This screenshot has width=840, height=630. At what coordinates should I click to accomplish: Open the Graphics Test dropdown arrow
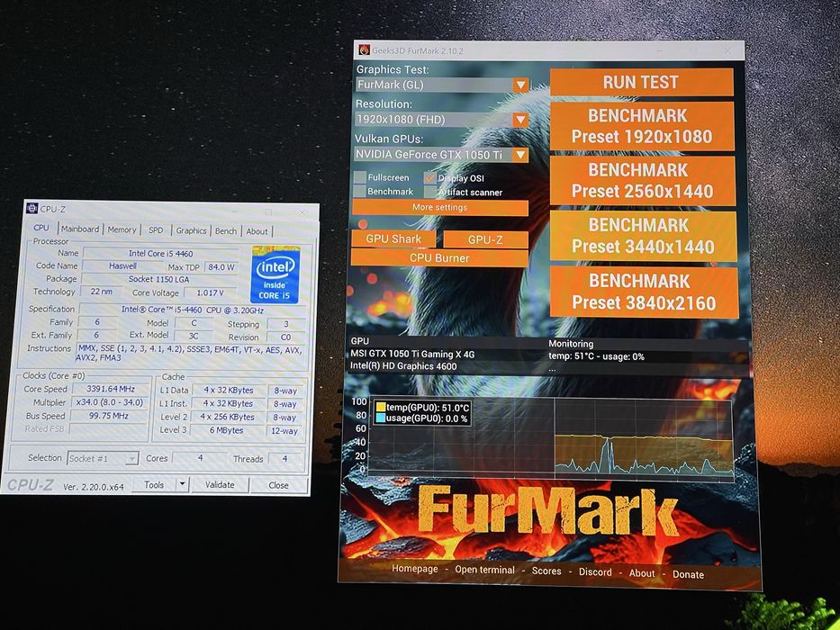coord(520,85)
